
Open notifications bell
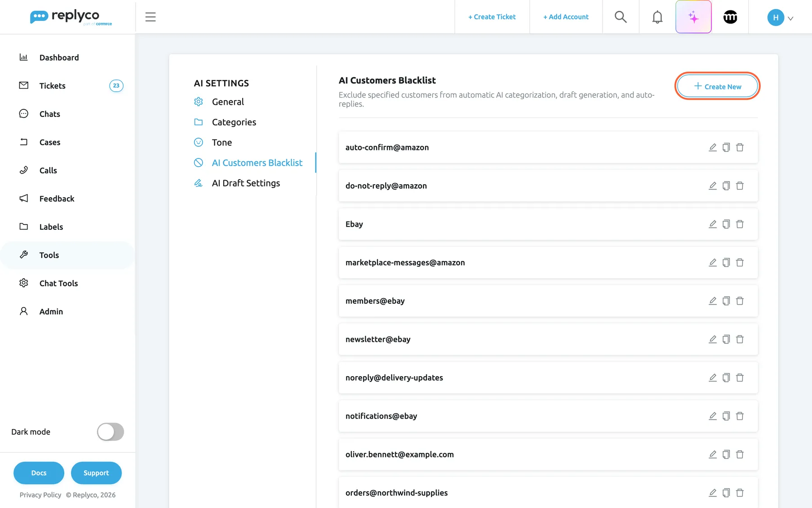657,17
